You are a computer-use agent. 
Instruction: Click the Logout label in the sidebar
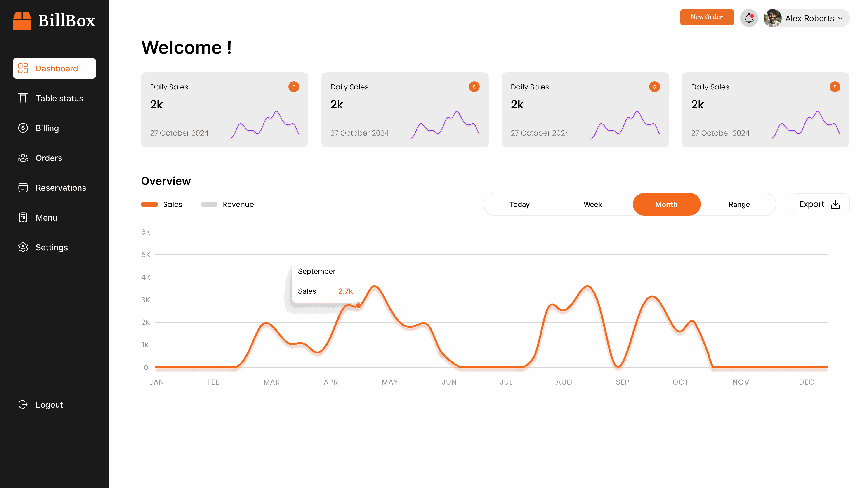49,404
